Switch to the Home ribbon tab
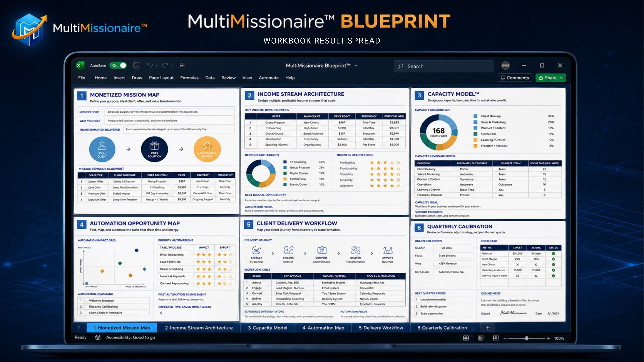The width and height of the screenshot is (644, 362). [100, 78]
